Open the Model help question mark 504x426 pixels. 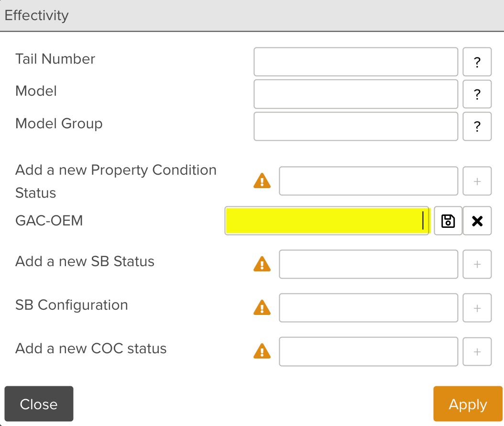[477, 94]
